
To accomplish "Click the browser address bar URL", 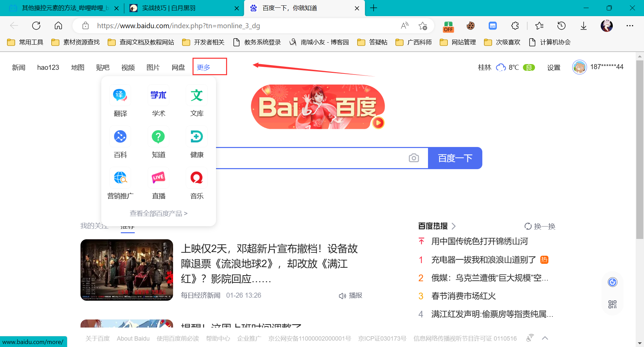I will pos(178,26).
